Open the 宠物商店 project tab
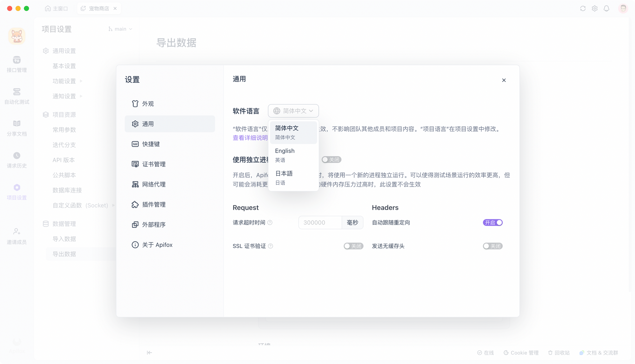Image resolution: width=635 pixels, height=364 pixels. pos(99,9)
